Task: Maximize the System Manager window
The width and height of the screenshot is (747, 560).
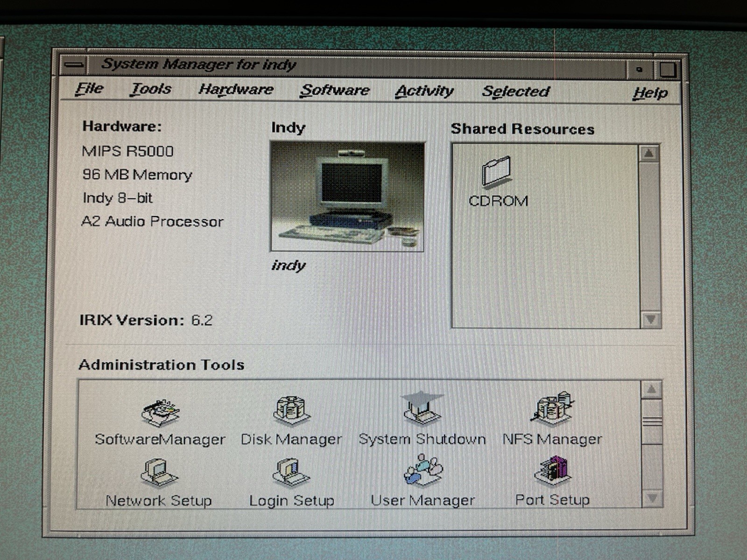Action: pos(667,70)
